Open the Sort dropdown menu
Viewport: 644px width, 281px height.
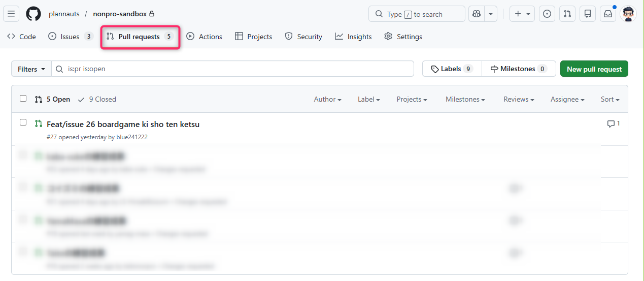[609, 100]
